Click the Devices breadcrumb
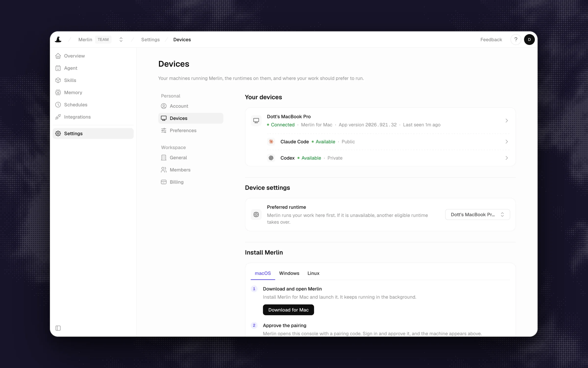Image resolution: width=588 pixels, height=368 pixels. 182,39
